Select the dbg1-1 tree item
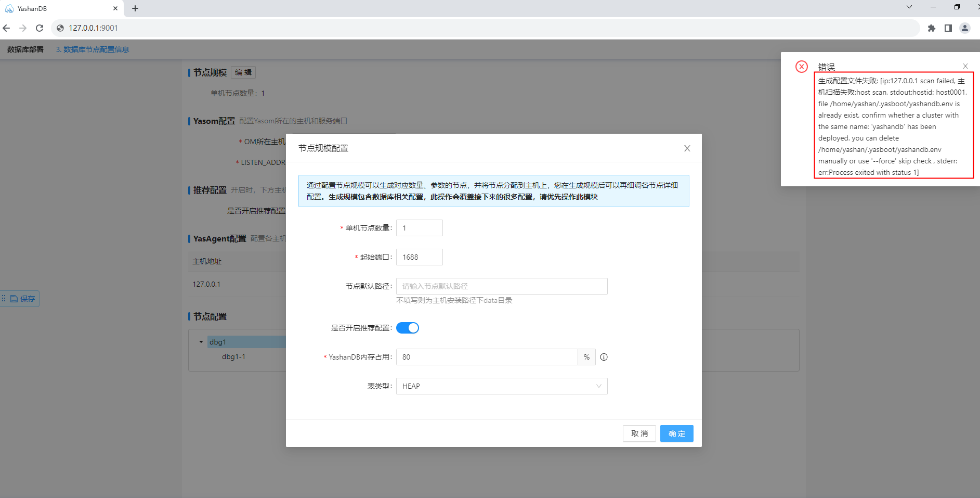This screenshot has width=980, height=498. (233, 356)
